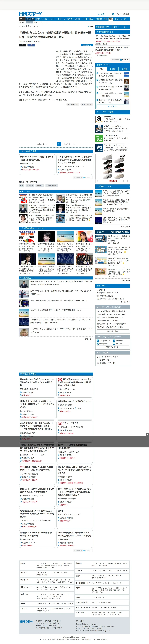Switch ranking to the 24時間 tab
This screenshot has height=644, width=149.
pyautogui.click(x=113, y=69)
